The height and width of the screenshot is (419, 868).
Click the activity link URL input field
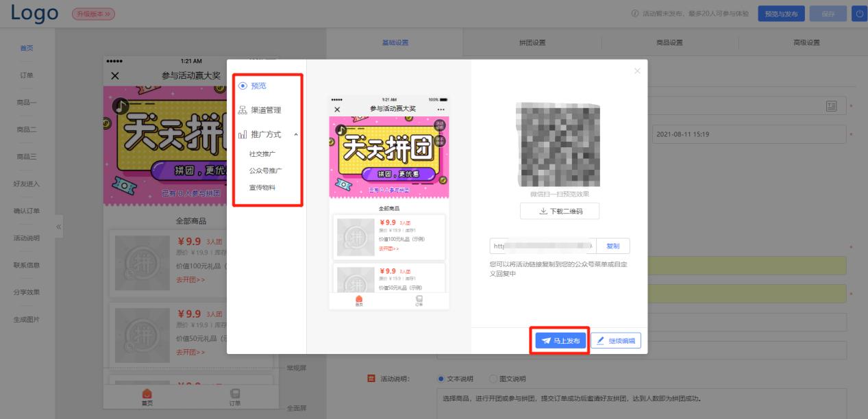point(541,246)
